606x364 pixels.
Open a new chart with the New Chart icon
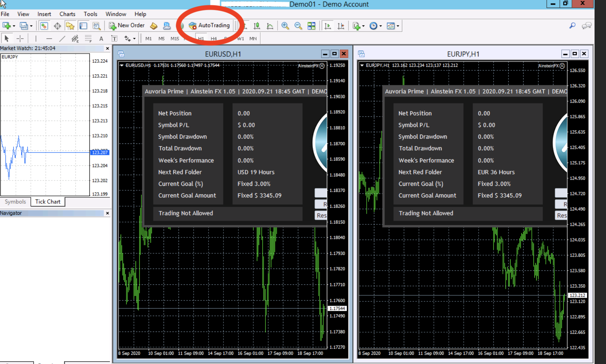[6, 26]
